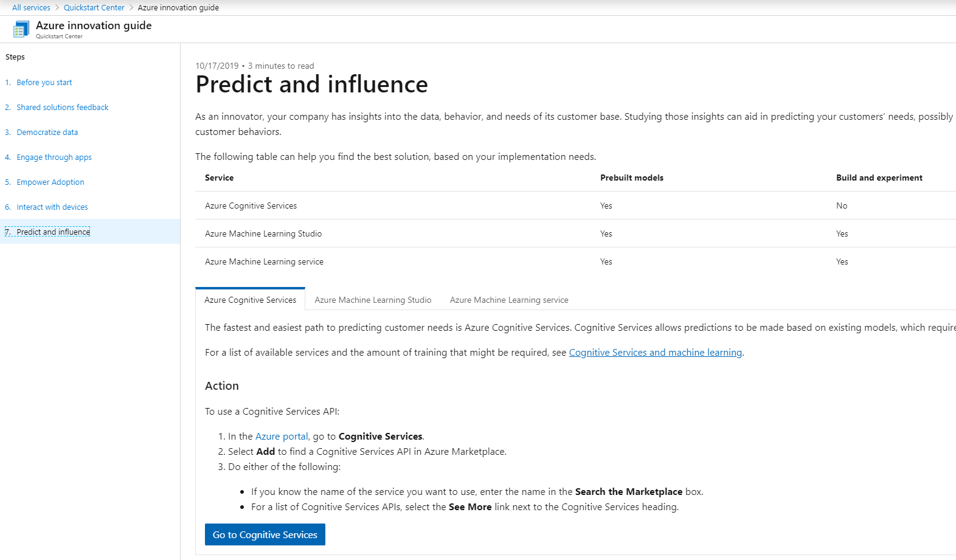Click Prebuilt models Yes for Machine Learning service
Image resolution: width=956 pixels, height=560 pixels.
click(606, 262)
